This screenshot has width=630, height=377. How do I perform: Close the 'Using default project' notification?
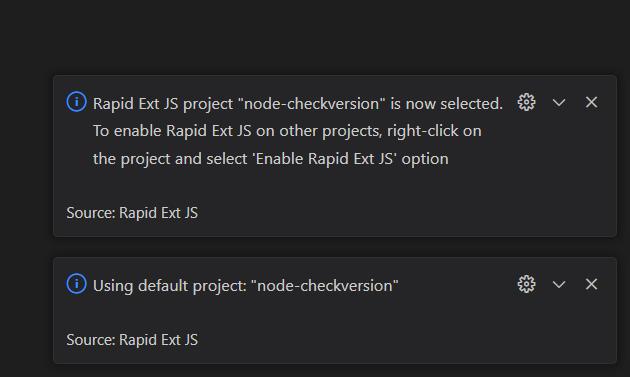(x=591, y=284)
